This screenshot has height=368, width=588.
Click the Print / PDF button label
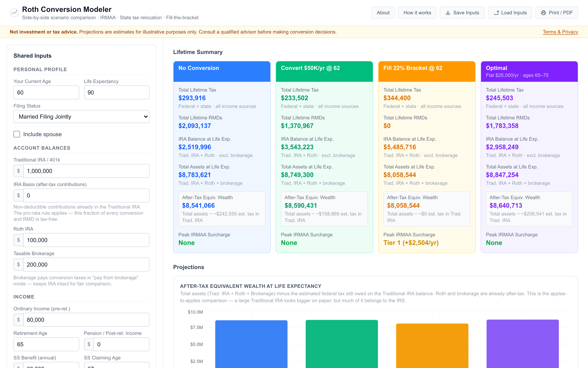point(561,13)
